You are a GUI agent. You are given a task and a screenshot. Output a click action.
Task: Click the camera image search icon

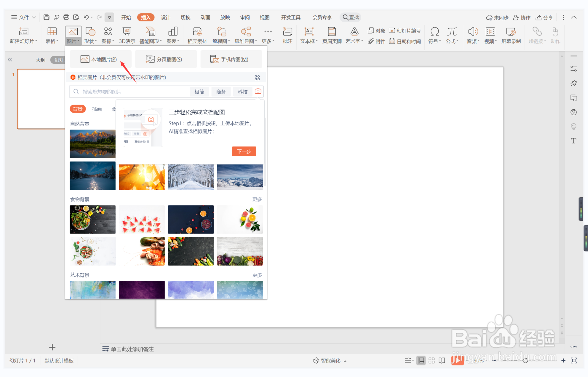[258, 91]
